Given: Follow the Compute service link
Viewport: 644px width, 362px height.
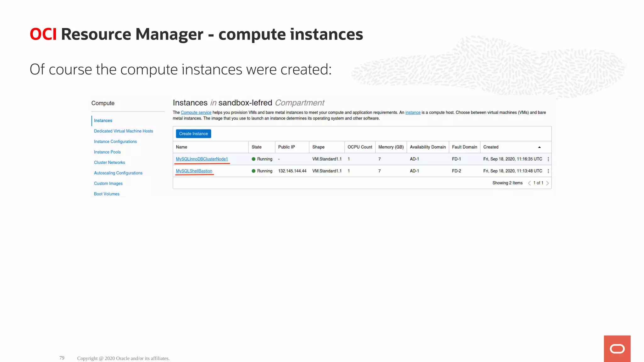Looking at the screenshot, I should point(196,112).
